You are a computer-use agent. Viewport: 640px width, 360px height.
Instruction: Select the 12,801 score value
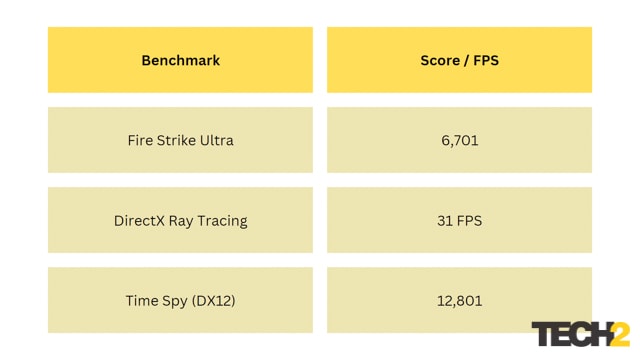click(x=460, y=301)
